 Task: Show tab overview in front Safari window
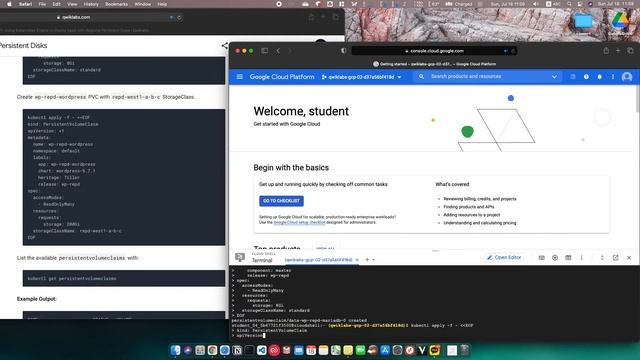630,50
